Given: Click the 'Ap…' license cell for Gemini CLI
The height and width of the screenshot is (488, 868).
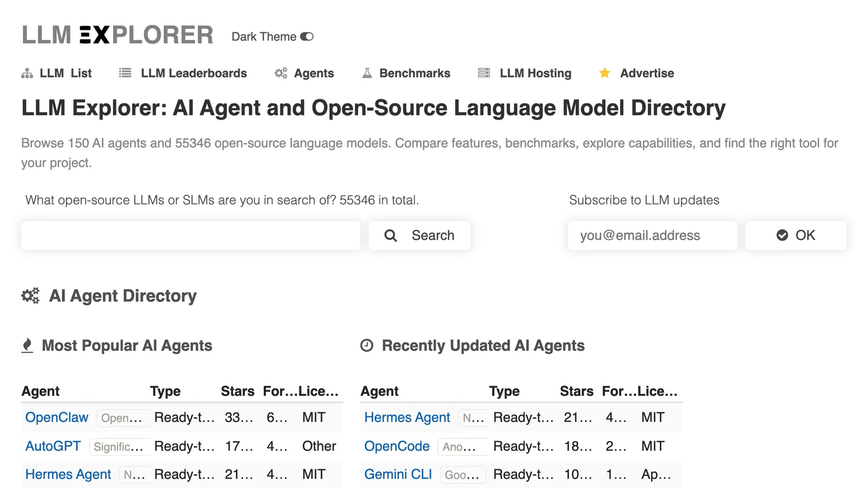Looking at the screenshot, I should 656,474.
